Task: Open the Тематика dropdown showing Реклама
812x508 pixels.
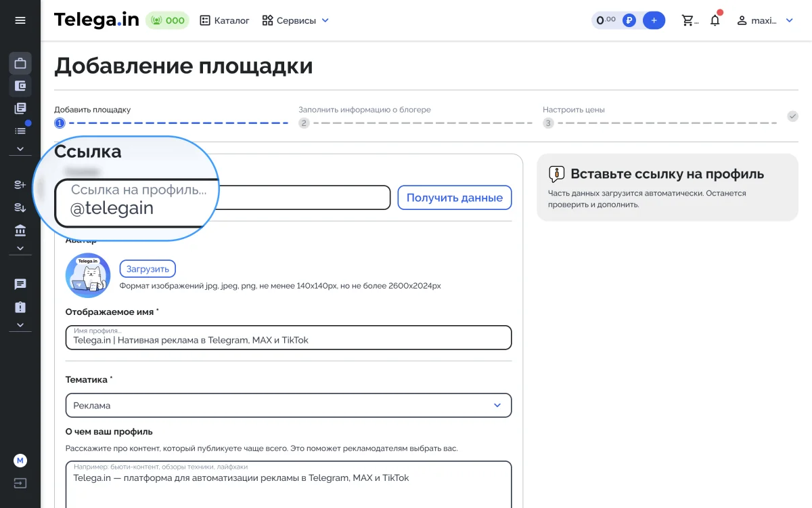Action: click(288, 405)
